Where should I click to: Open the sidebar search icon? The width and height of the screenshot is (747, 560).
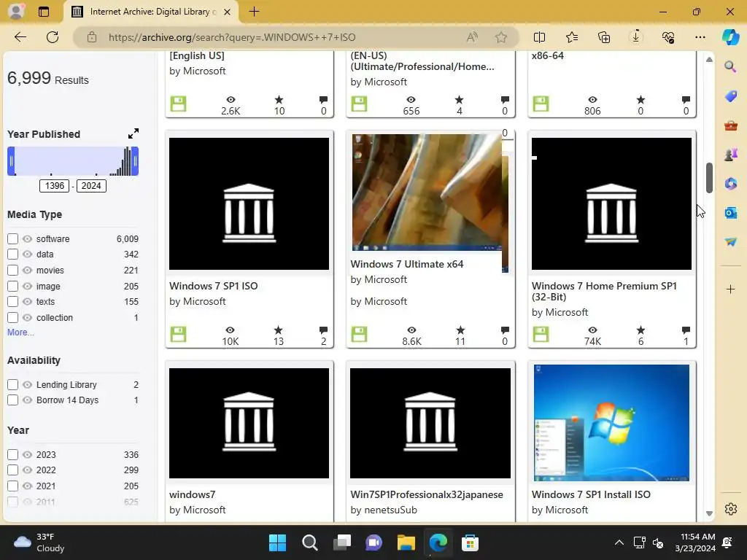point(730,66)
